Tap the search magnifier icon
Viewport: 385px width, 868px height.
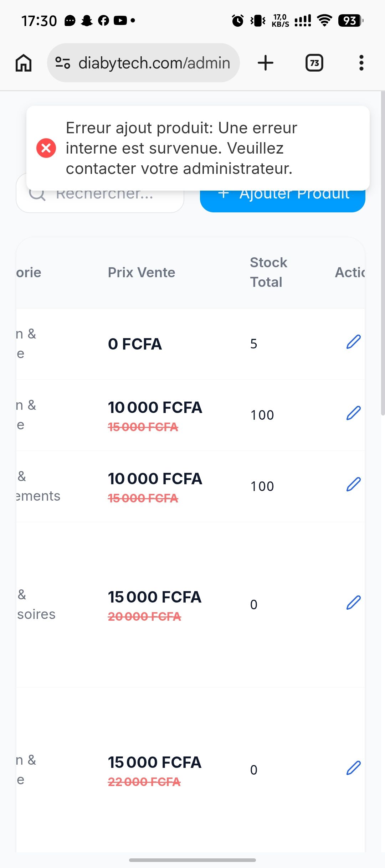[x=37, y=195]
